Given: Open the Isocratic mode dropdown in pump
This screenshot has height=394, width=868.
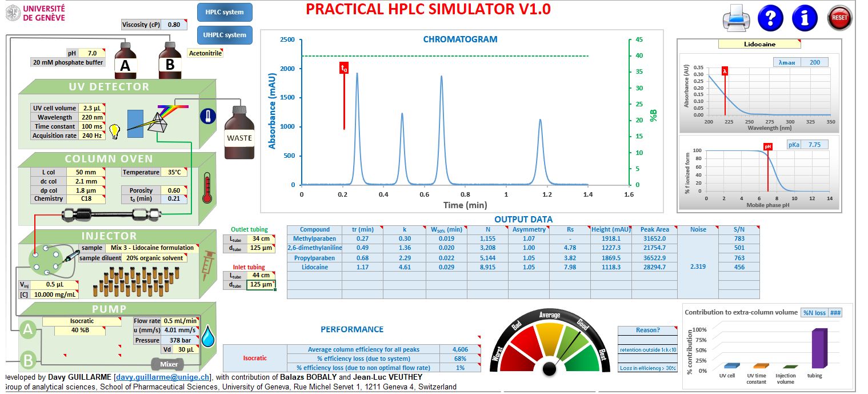Looking at the screenshot, I should coord(82,321).
